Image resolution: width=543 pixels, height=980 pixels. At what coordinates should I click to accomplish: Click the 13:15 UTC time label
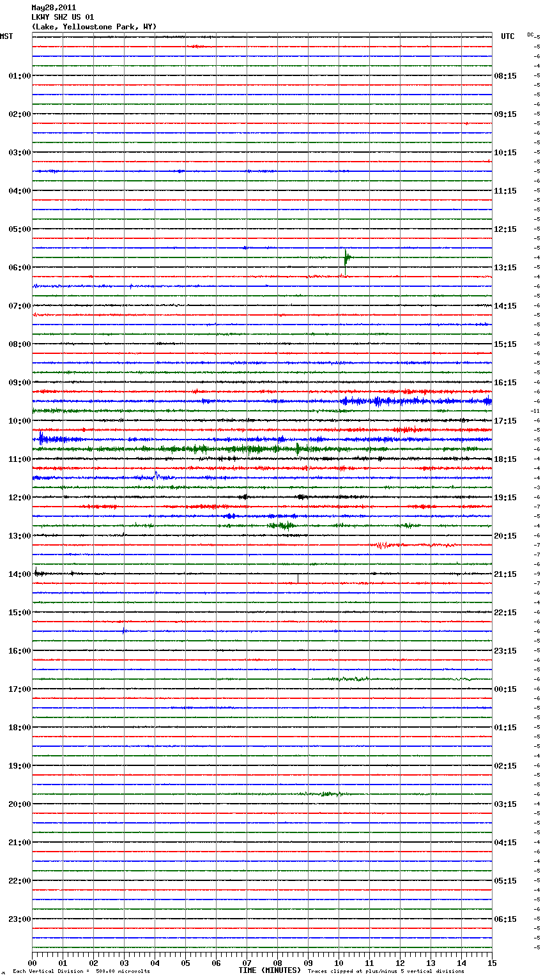pyautogui.click(x=505, y=268)
